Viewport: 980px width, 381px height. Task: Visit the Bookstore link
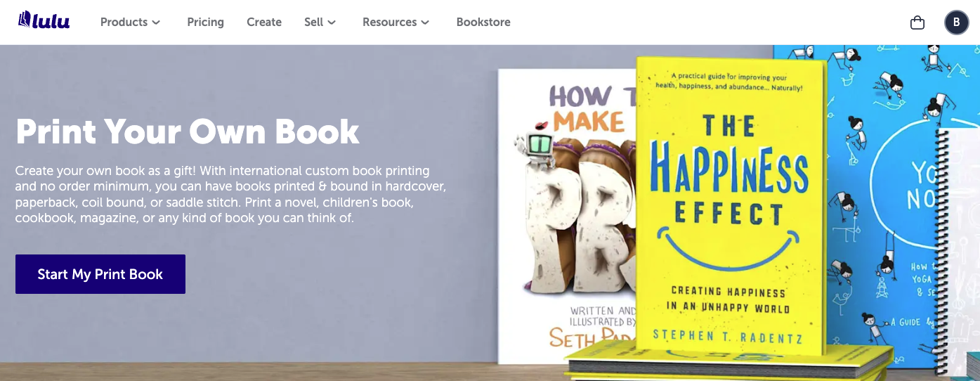pyautogui.click(x=483, y=22)
